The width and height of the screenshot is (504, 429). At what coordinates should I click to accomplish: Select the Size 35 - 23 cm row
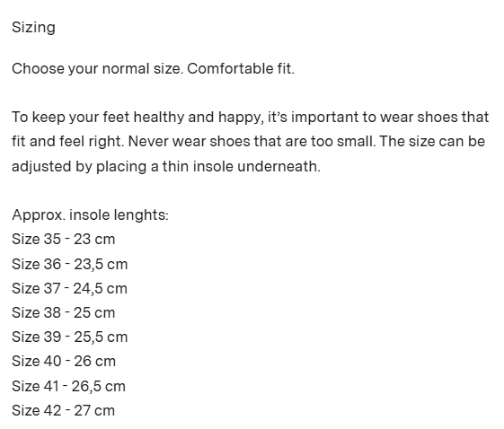coord(63,240)
